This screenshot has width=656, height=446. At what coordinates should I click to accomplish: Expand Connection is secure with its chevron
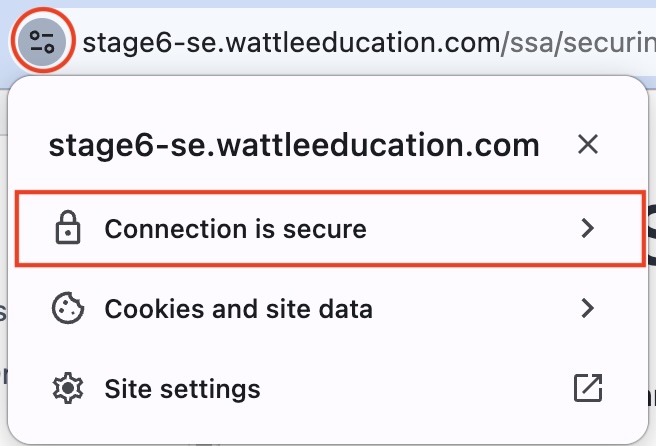tap(588, 229)
